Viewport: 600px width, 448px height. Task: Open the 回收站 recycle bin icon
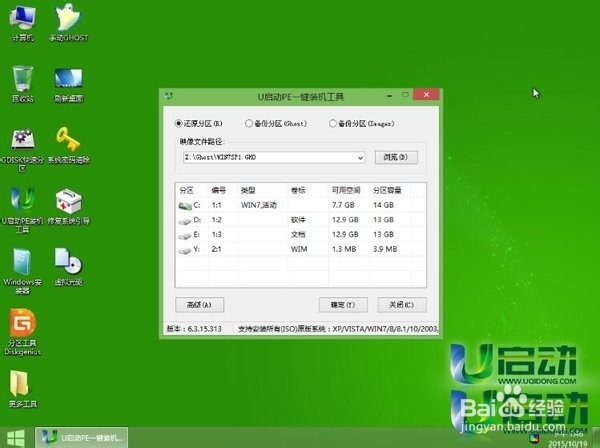click(23, 83)
